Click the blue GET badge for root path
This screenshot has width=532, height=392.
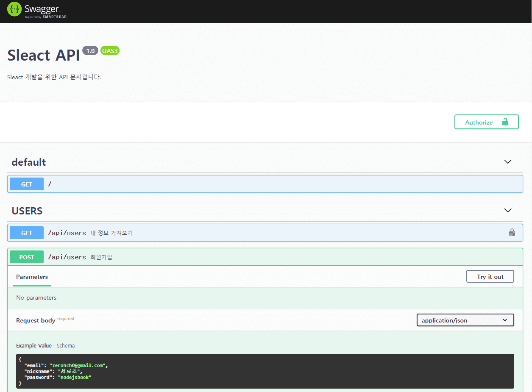(x=27, y=184)
